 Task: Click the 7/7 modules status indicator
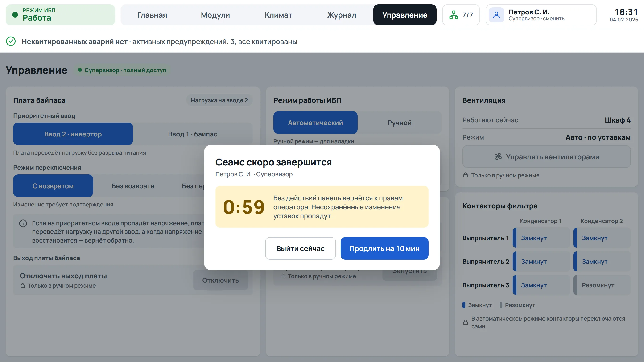(461, 15)
